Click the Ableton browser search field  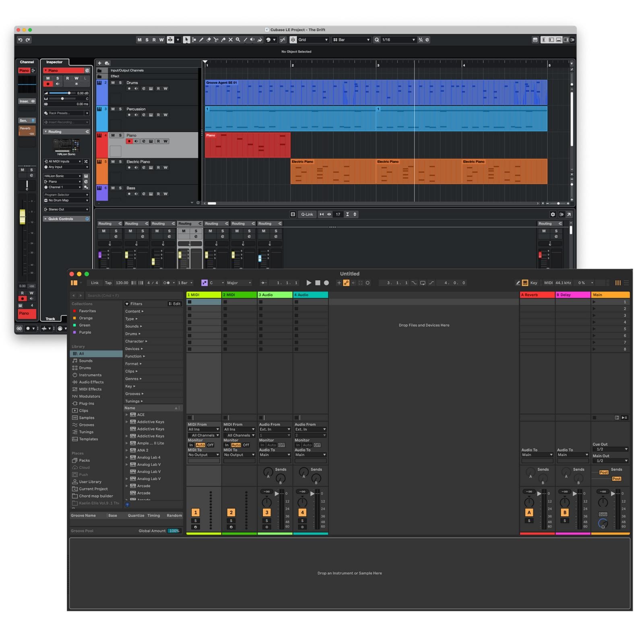pyautogui.click(x=134, y=295)
